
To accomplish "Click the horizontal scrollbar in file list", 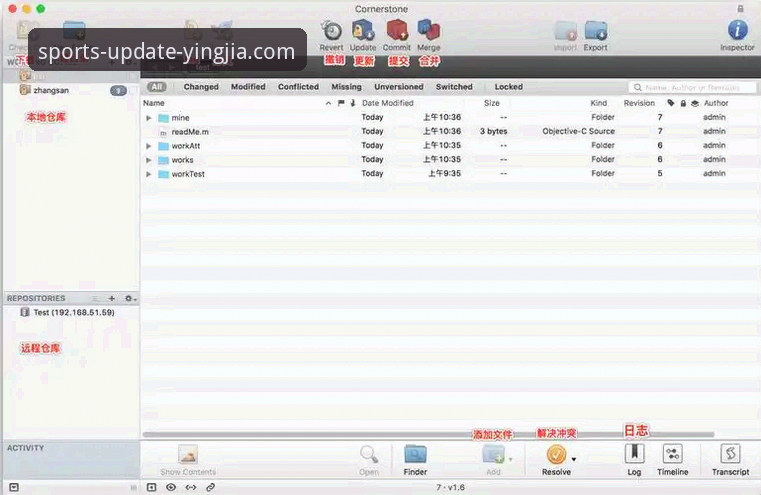I will 429,435.
